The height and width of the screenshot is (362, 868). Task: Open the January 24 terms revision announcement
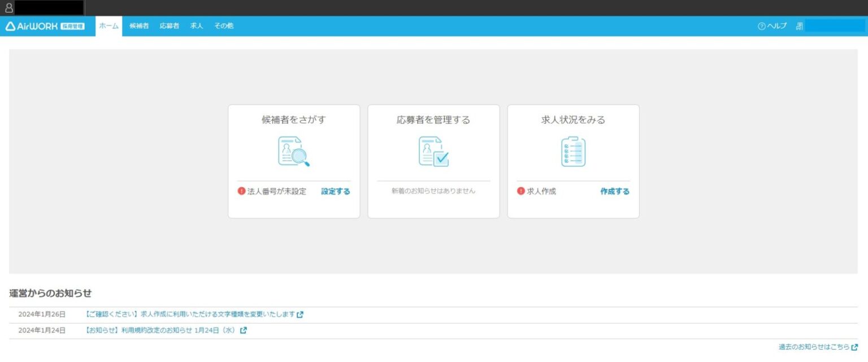[160, 330]
